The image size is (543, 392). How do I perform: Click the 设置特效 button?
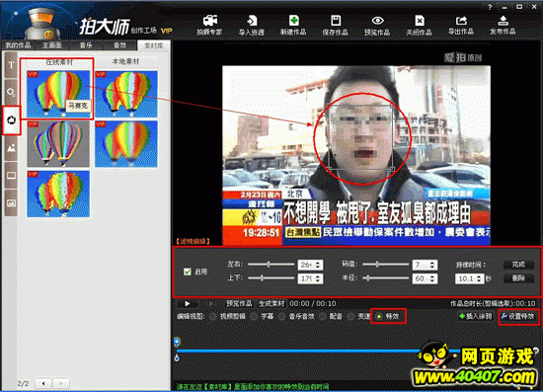[518, 316]
